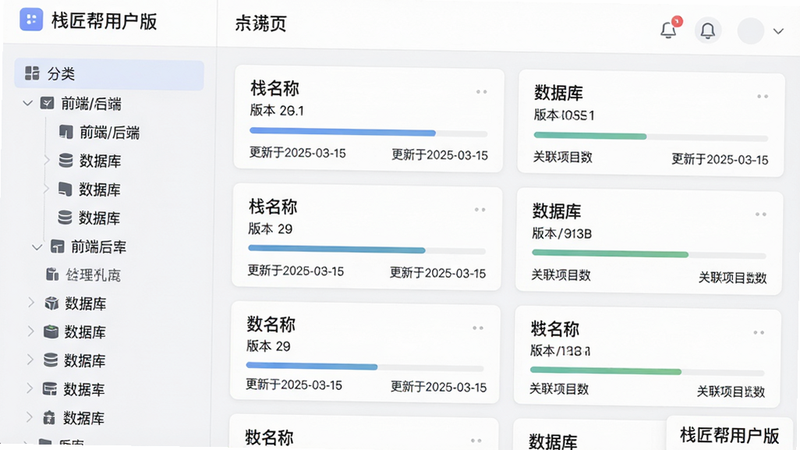Viewport: 800px width, 450px height.
Task: Expand the 数据库 row with cube icon
Action: 31,303
